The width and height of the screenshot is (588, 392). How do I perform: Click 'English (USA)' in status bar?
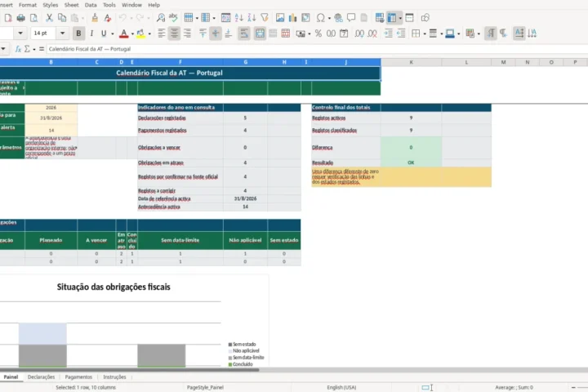click(341, 387)
